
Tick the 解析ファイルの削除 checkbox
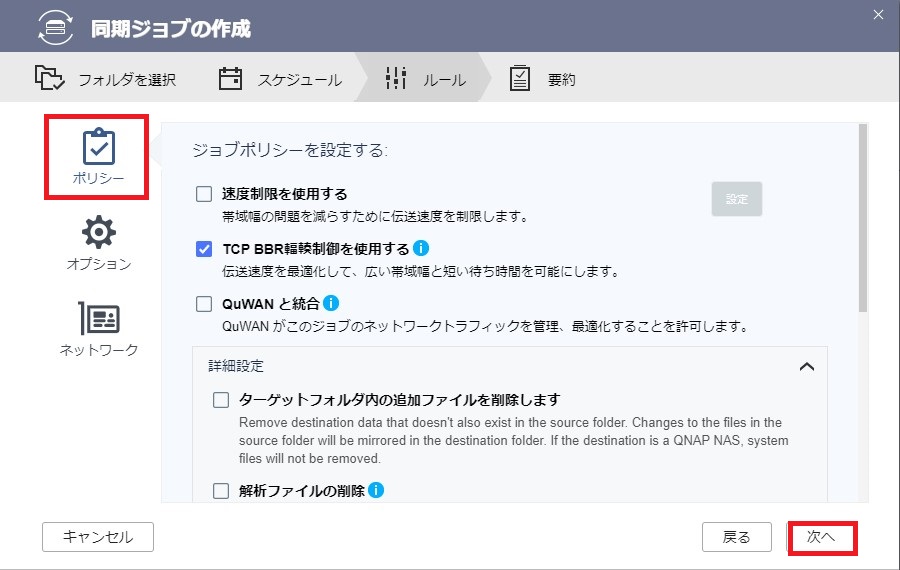[221, 491]
